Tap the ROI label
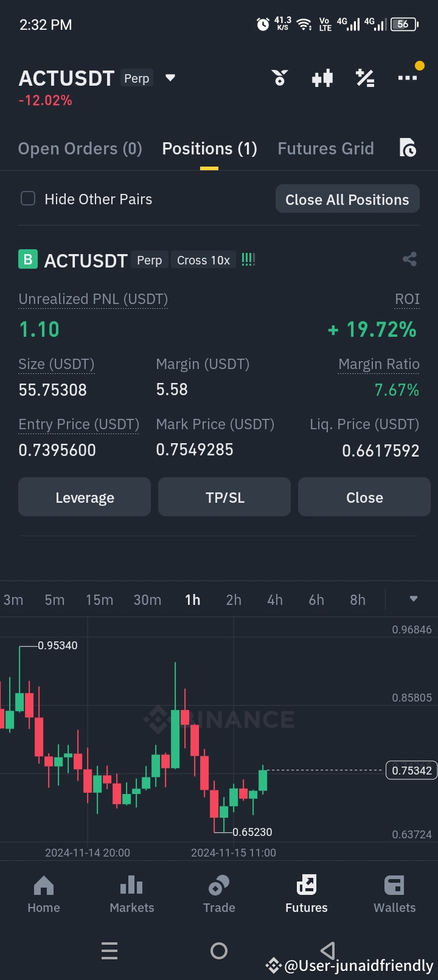Screen dimensions: 438x980 click(407, 299)
